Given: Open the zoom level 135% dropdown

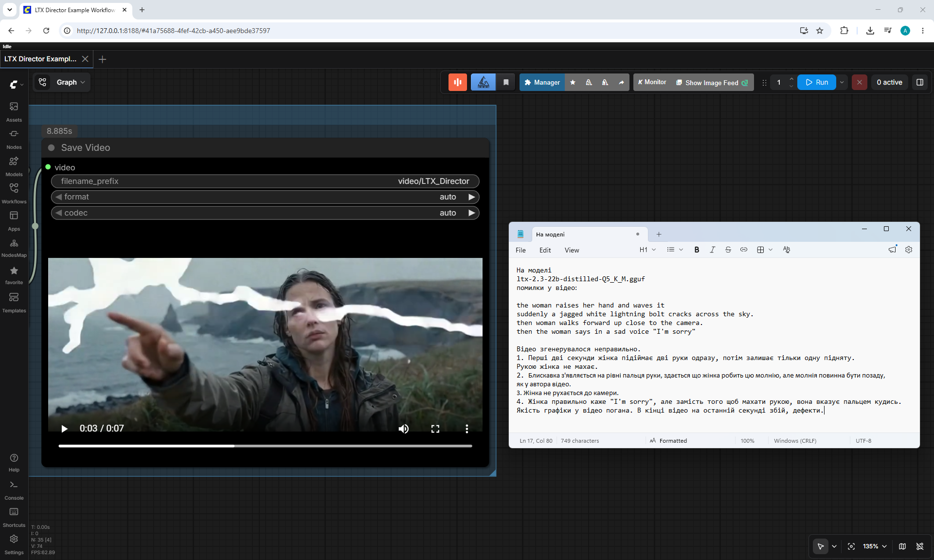Looking at the screenshot, I should pyautogui.click(x=875, y=546).
